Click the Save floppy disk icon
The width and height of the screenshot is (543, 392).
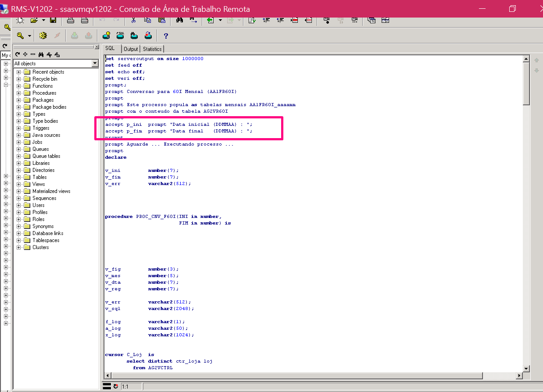point(53,20)
